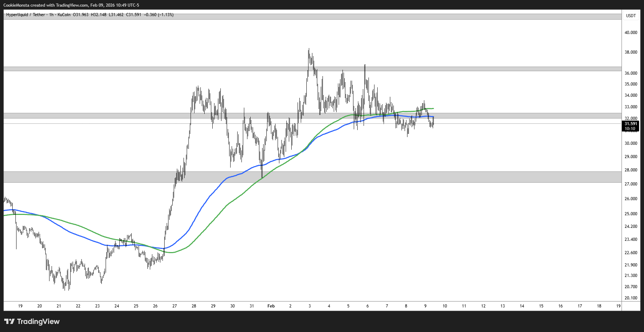Select the 14 date on time axis
This screenshot has height=332, width=644.
522,306
